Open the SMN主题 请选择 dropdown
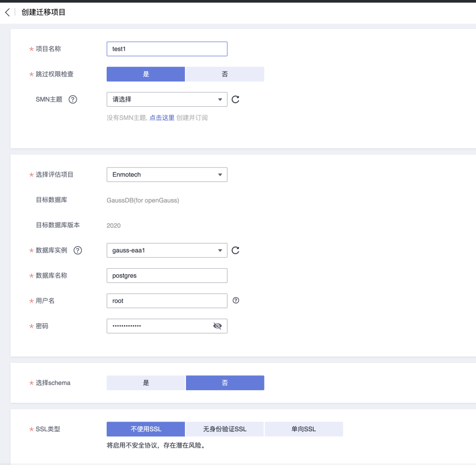This screenshot has width=476, height=467. (167, 100)
